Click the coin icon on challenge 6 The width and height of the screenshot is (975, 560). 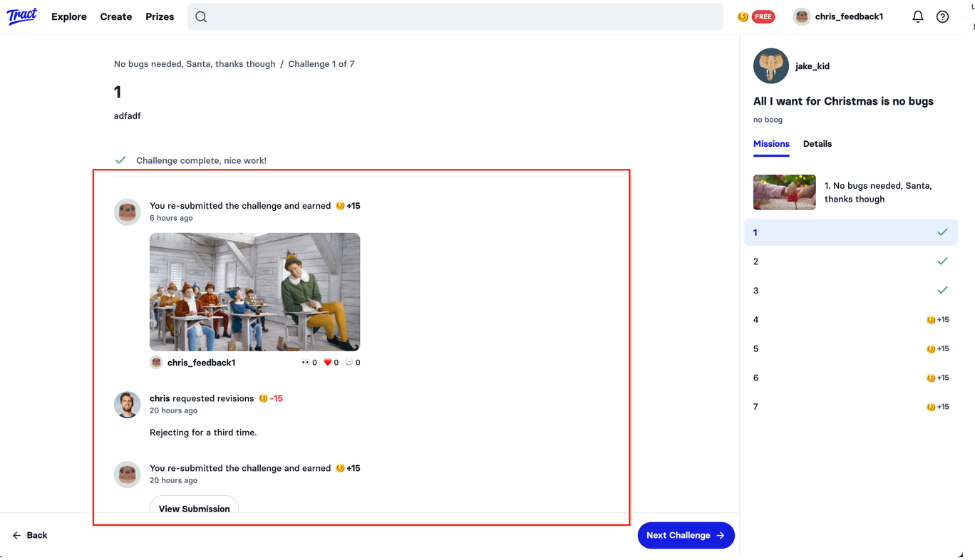[x=931, y=378]
